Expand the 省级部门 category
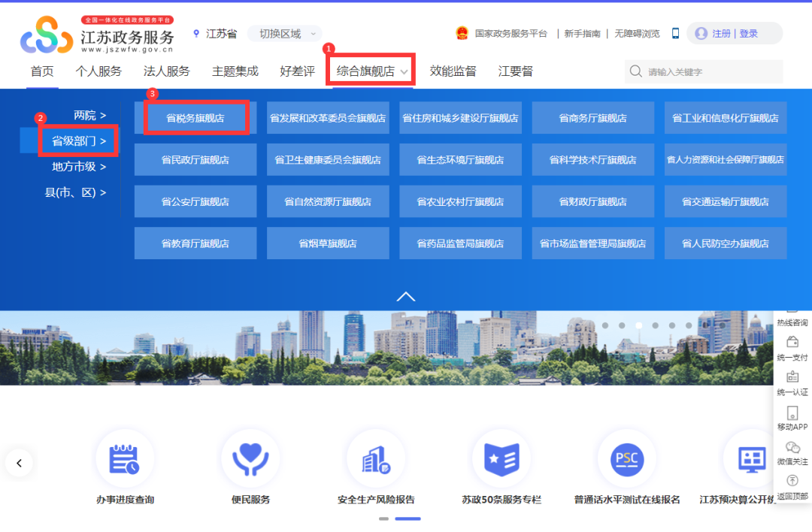This screenshot has height=532, width=812. [x=79, y=141]
